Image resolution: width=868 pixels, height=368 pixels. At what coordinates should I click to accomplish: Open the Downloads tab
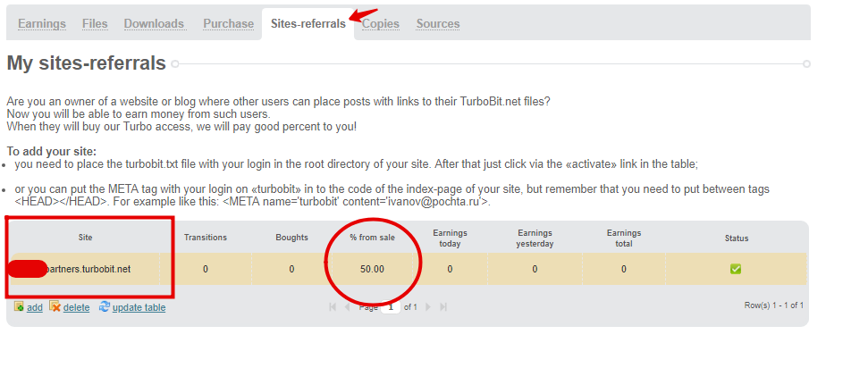(x=154, y=24)
